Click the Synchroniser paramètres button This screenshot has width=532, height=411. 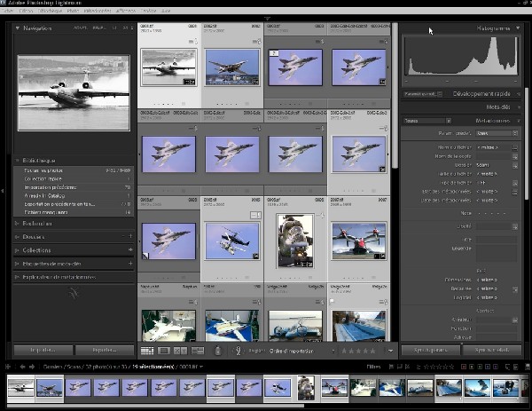(x=431, y=350)
